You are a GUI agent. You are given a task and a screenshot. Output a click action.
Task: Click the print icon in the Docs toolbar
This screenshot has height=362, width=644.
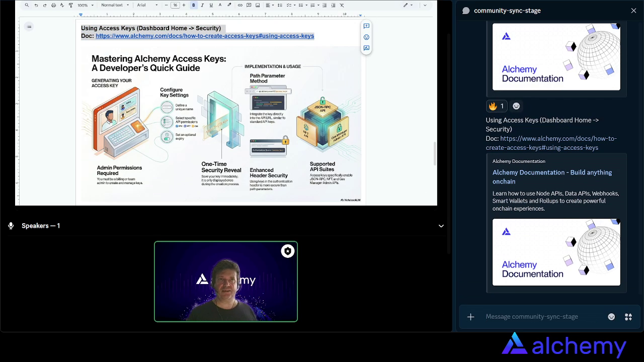pyautogui.click(x=53, y=5)
